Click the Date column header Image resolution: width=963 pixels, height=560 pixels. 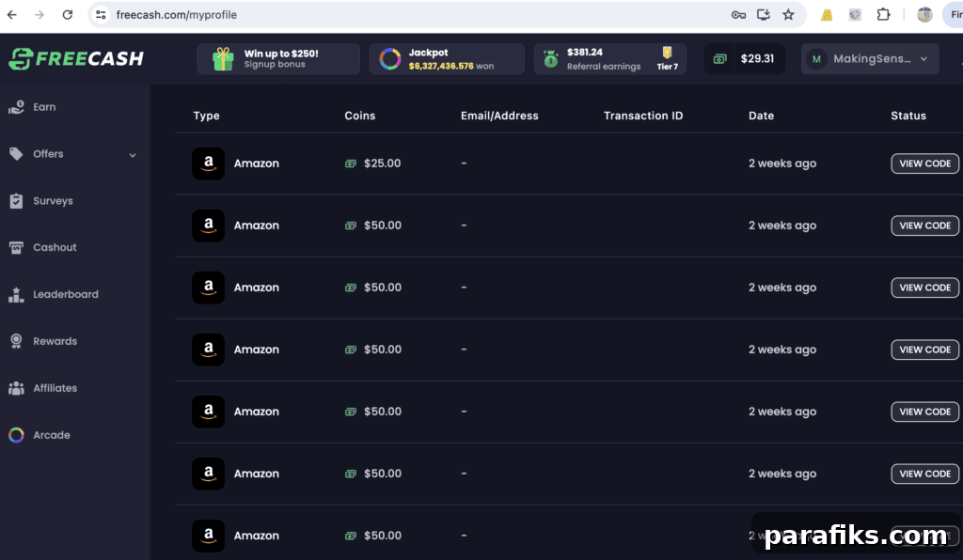(x=761, y=116)
